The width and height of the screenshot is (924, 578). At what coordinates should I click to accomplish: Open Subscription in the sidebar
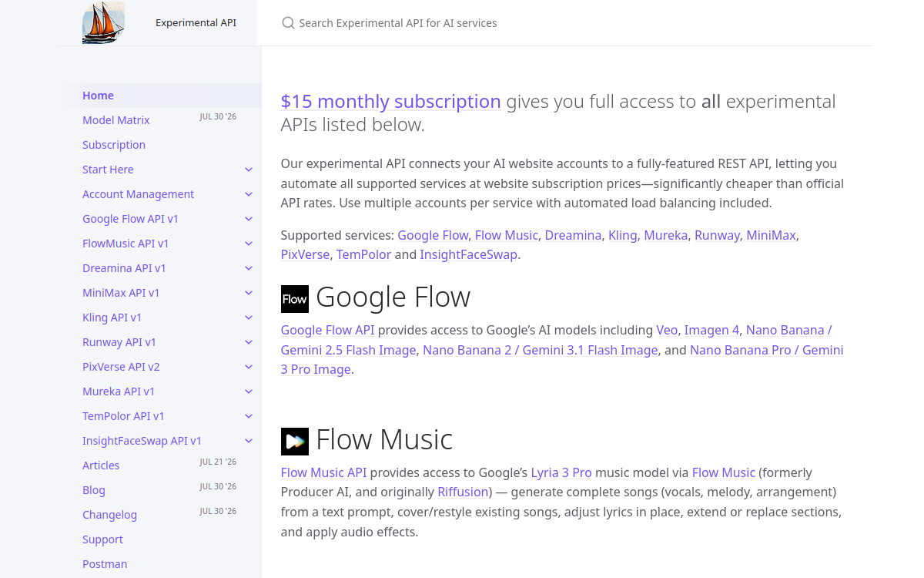(x=114, y=145)
